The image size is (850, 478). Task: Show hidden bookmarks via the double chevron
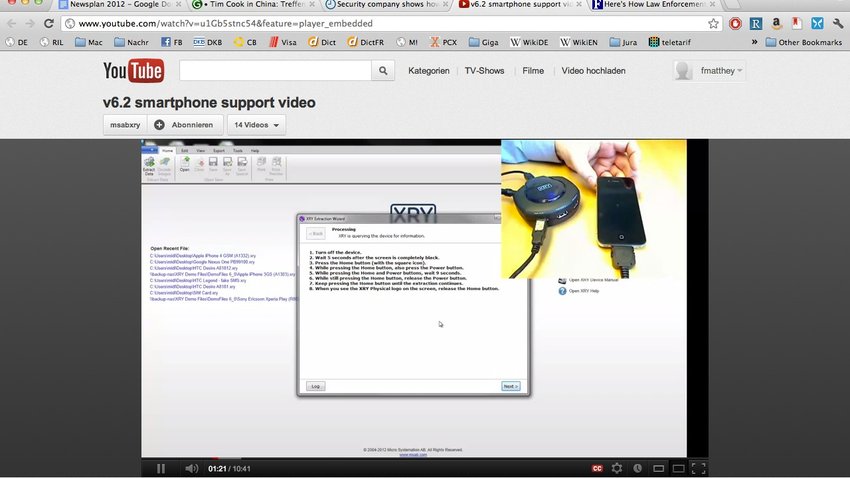pos(754,42)
